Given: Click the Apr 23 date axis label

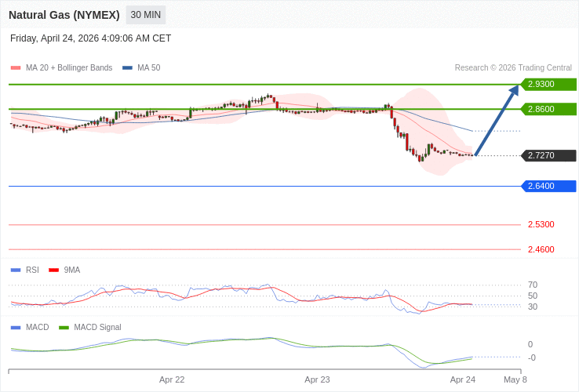Looking at the screenshot, I should click(317, 379).
